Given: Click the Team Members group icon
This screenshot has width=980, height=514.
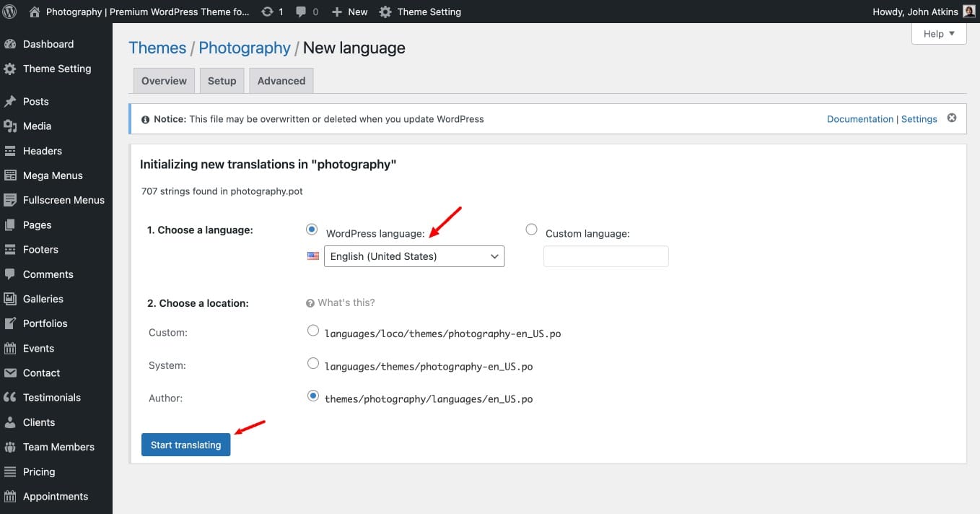Looking at the screenshot, I should point(10,447).
